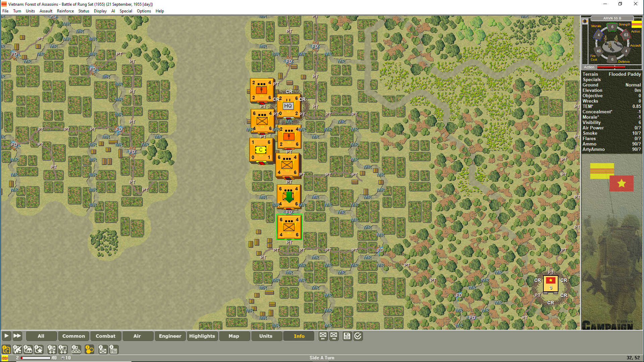The image size is (644, 362).
Task: Open the Special menu
Action: (x=126, y=11)
